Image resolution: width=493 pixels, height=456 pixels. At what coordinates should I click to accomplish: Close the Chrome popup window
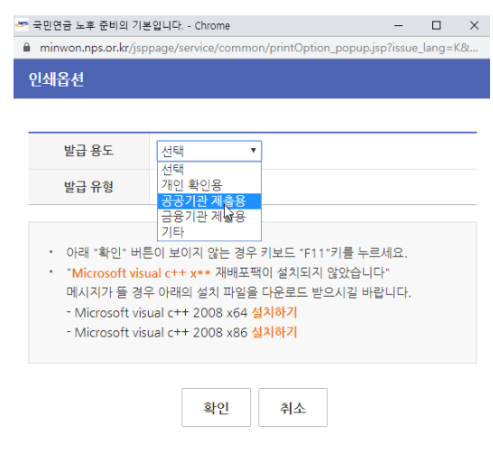click(474, 25)
